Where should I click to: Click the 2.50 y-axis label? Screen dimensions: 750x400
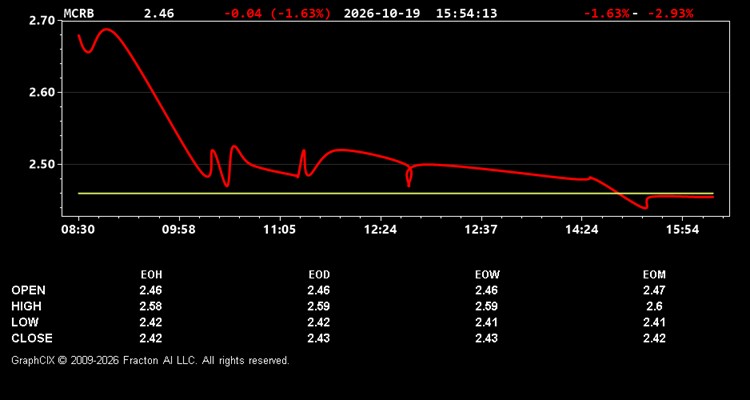44,164
